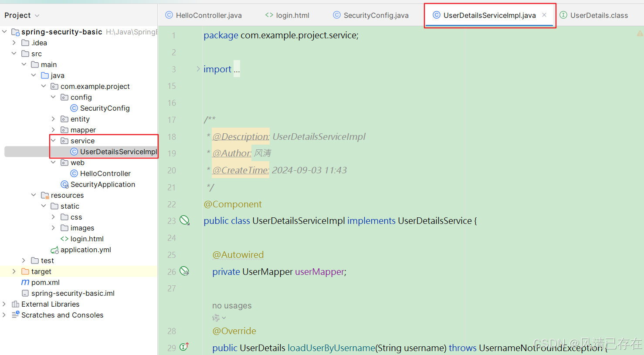Select login.html in project tree
644x355 pixels.
pos(87,239)
